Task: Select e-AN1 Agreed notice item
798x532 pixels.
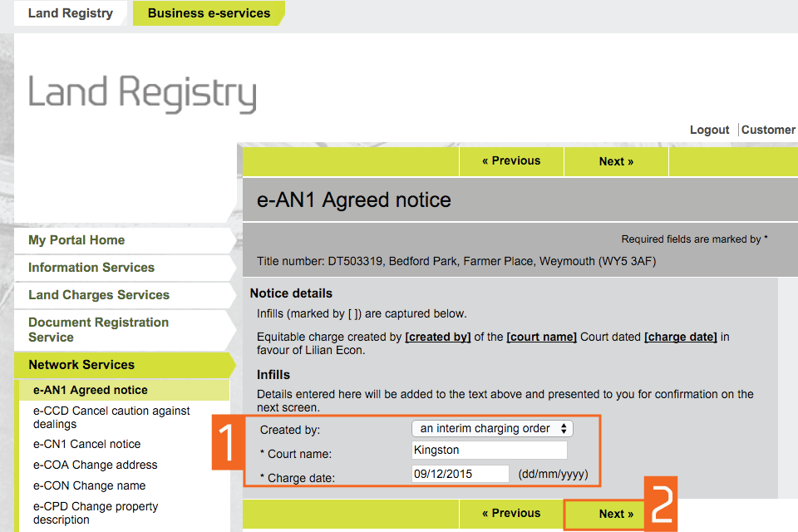Action: tap(91, 390)
